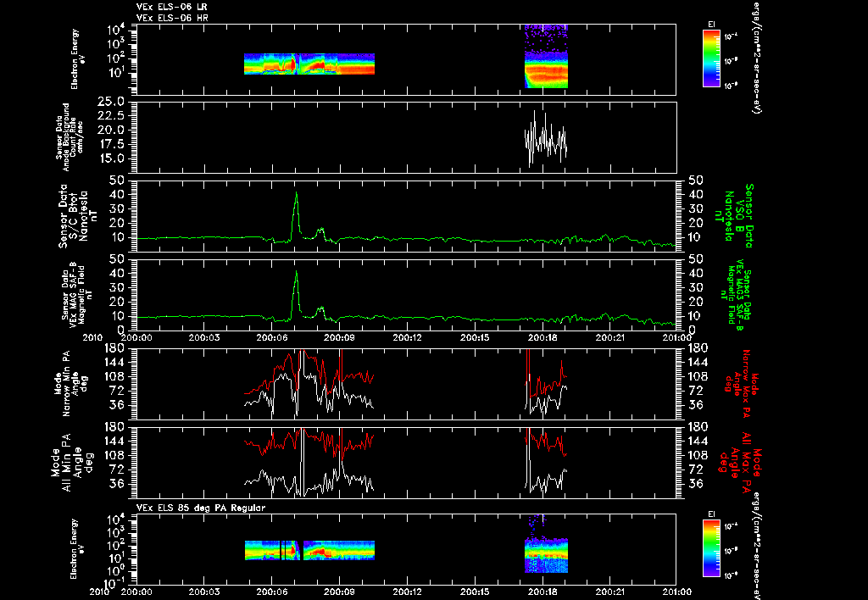Click the "201:00" time label on the bottom axis
Viewport: 868px width, 600px height.
[676, 592]
